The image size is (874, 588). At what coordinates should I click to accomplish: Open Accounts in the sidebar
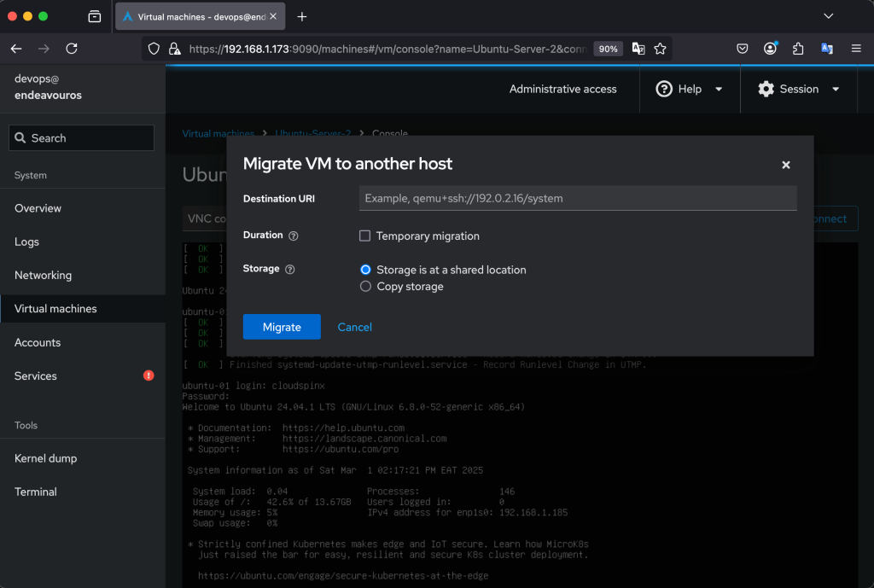click(x=83, y=343)
